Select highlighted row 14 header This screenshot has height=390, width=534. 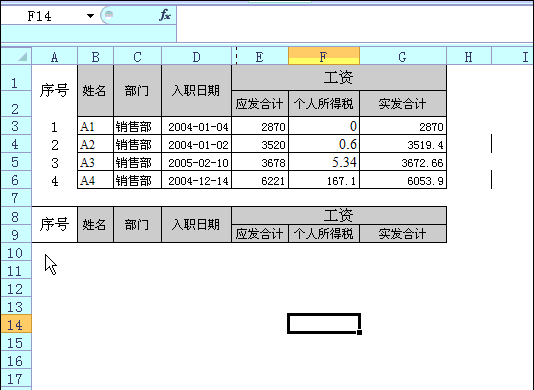(16, 325)
